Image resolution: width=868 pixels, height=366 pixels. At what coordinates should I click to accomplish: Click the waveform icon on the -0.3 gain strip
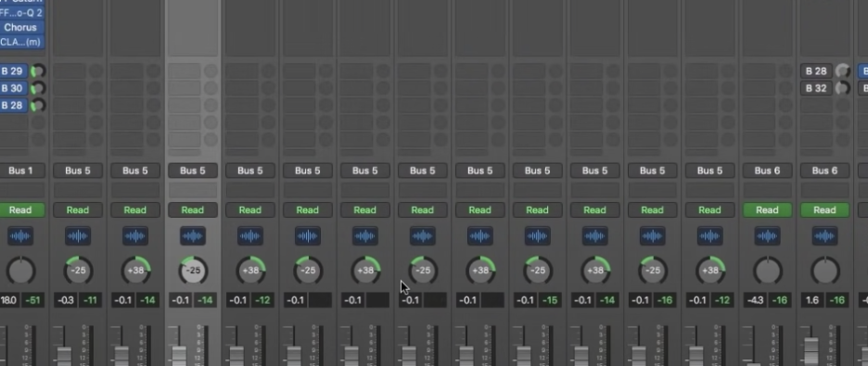tap(78, 236)
